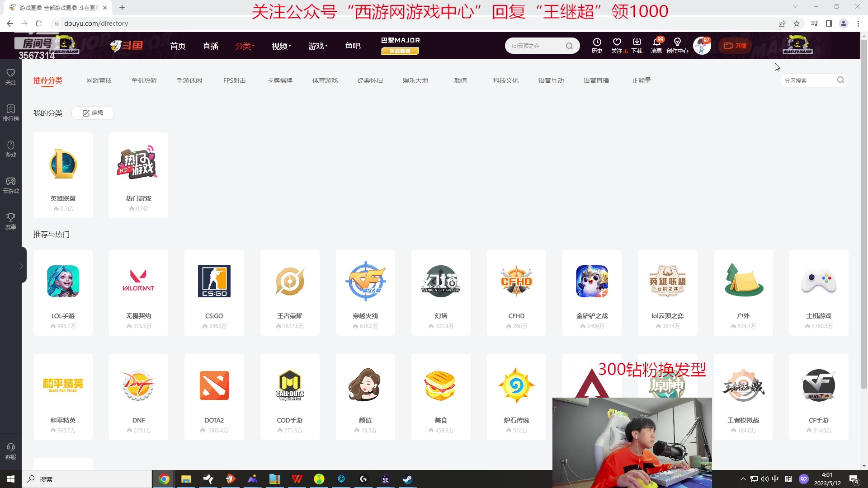Expand the 游戏 dropdown menu
Viewport: 868px width, 488px height.
(318, 46)
